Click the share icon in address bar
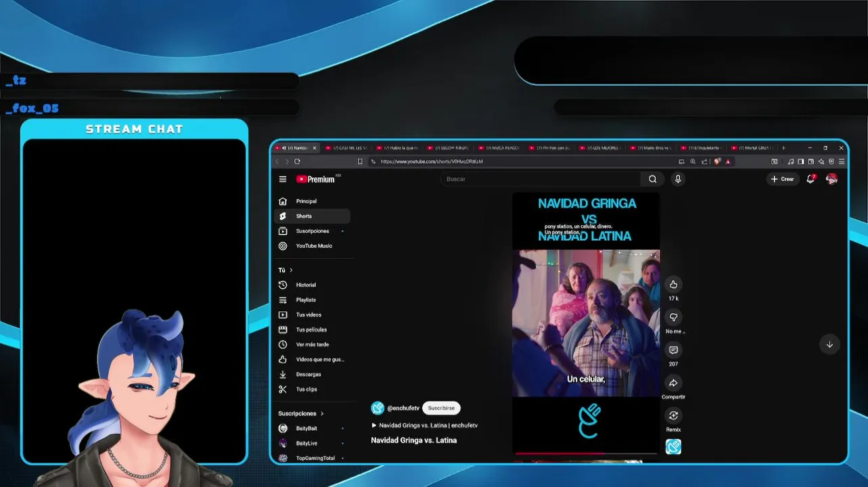 click(704, 162)
